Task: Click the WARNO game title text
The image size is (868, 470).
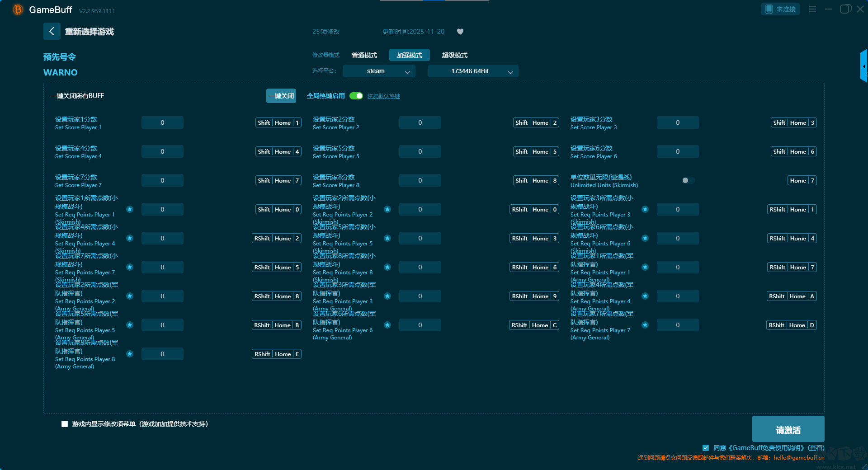Action: (61, 72)
